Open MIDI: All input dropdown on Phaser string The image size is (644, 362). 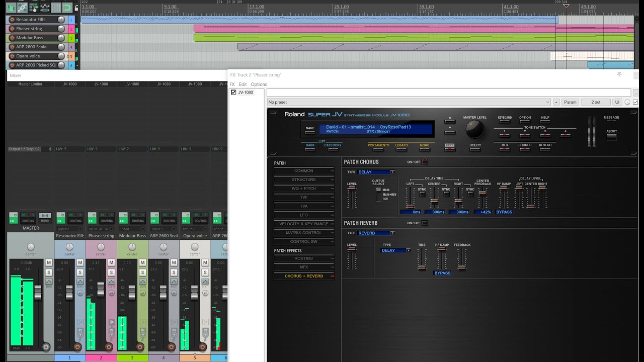[x=101, y=229]
